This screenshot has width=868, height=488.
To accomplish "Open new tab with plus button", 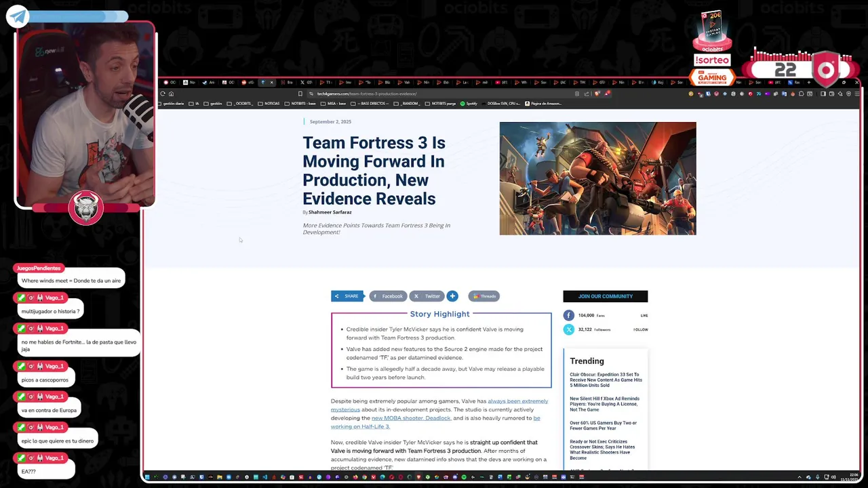I will coord(808,82).
